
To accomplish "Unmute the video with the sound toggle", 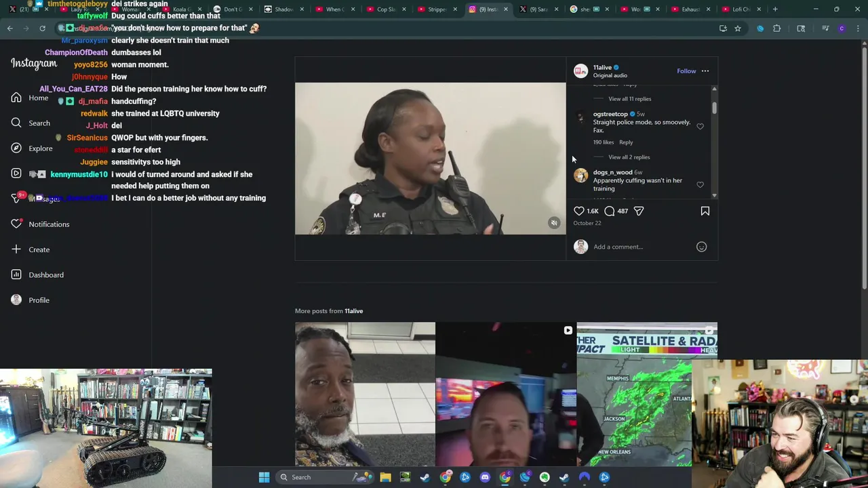I will [x=554, y=223].
